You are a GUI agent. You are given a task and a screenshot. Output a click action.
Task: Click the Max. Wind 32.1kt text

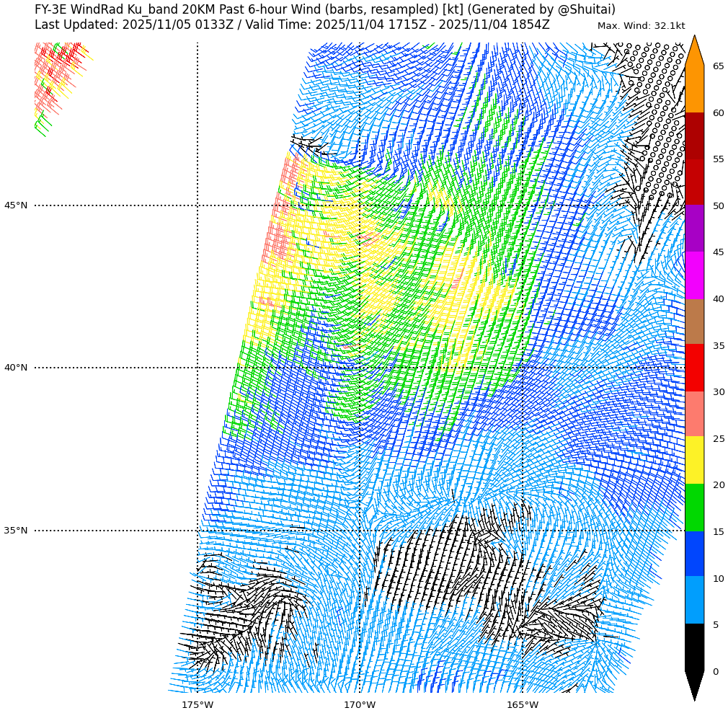coord(641,26)
